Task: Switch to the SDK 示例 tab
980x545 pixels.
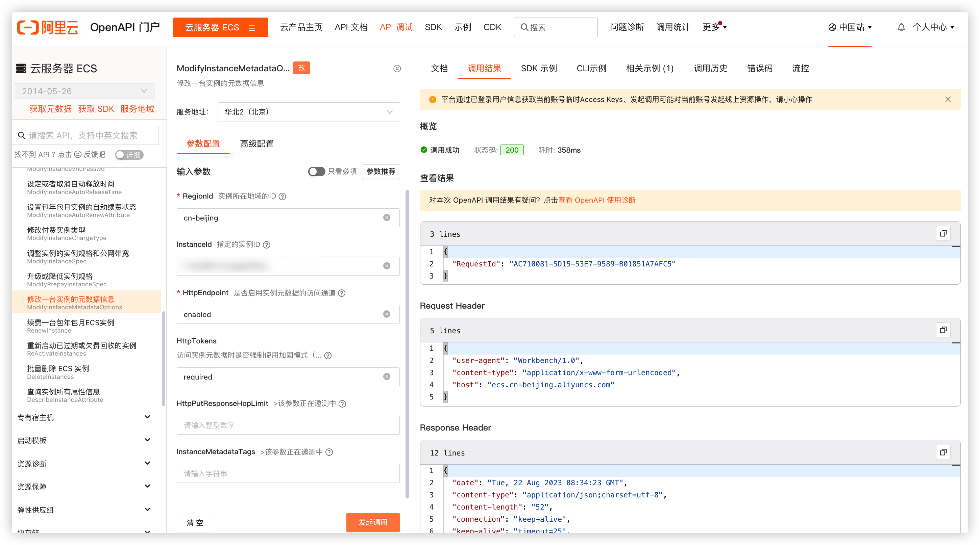Action: coord(539,69)
